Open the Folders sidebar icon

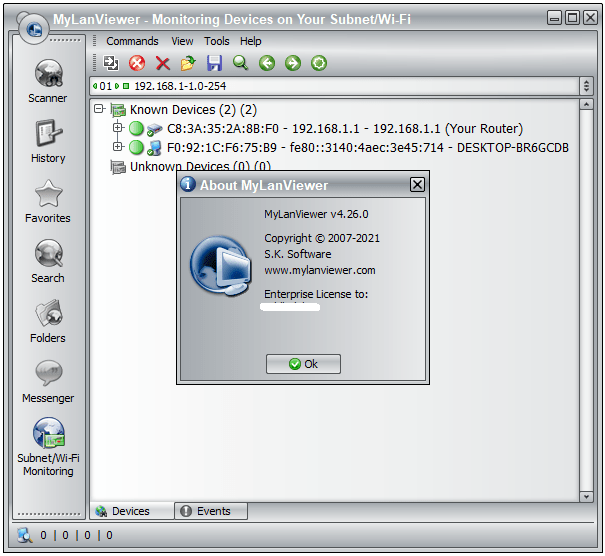[x=48, y=313]
